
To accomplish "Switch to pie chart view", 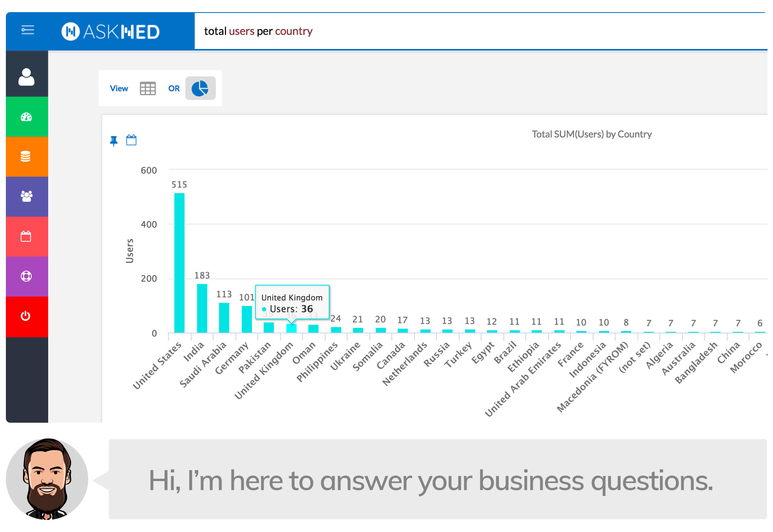I will [x=200, y=89].
